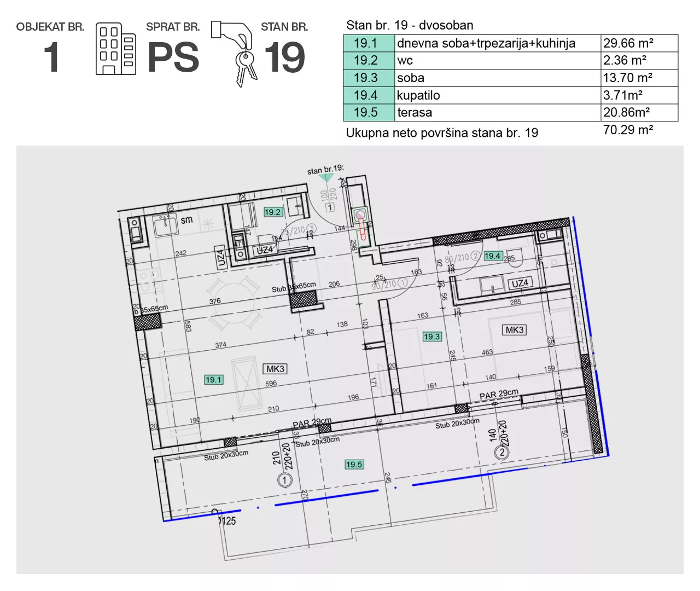This screenshot has width=700, height=591.
Task: Click the "dnevna soba+trpezarija+kuhinja" row text
Action: 486,43
